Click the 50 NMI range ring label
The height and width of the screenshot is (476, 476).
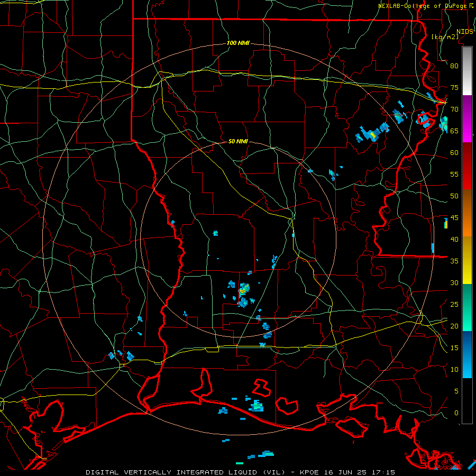238,141
